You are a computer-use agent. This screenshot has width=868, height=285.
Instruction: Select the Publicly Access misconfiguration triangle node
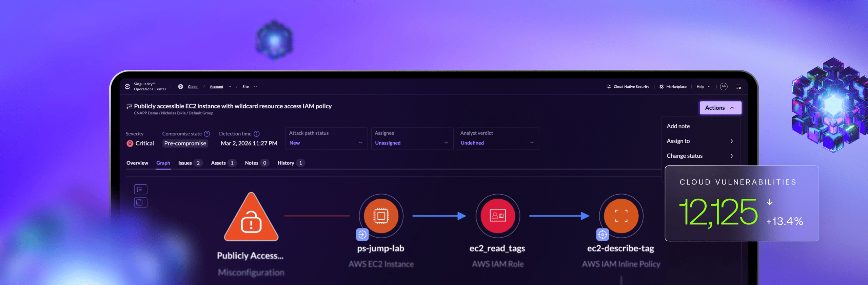tap(251, 217)
